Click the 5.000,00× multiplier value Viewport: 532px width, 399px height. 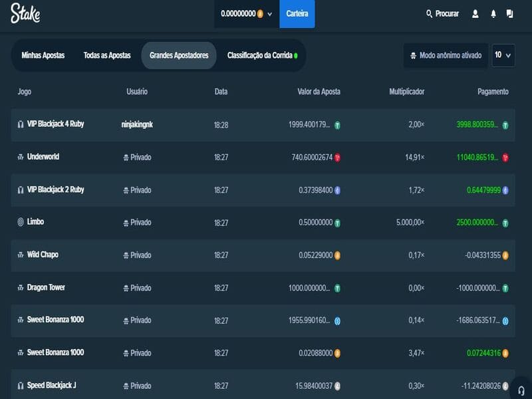click(x=410, y=223)
